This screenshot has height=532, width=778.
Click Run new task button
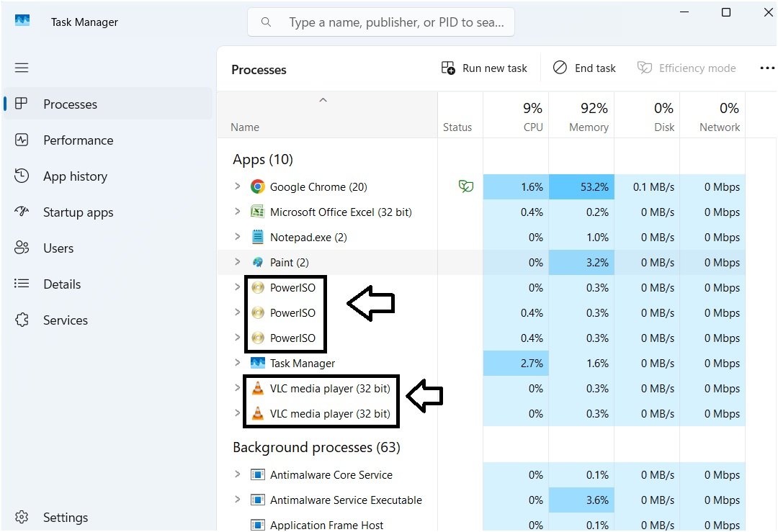click(484, 68)
